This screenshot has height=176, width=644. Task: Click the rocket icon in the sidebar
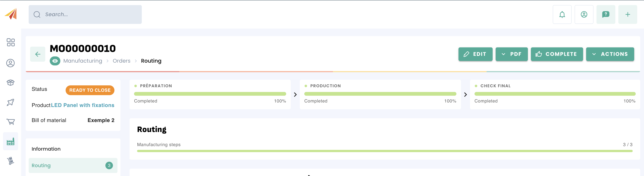coord(11,102)
